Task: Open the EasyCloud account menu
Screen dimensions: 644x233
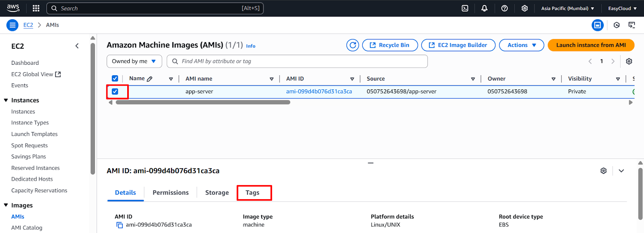Action: pyautogui.click(x=622, y=8)
